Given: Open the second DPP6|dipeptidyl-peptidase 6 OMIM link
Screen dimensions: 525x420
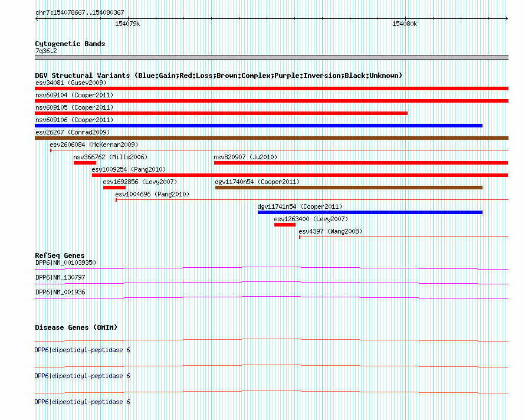Looking at the screenshot, I should [82, 376].
